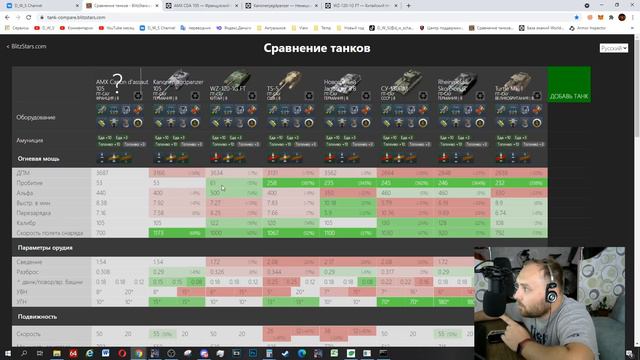The width and height of the screenshot is (640, 360).
Task: Click the Параметры орудия section header
Action: (x=45, y=248)
